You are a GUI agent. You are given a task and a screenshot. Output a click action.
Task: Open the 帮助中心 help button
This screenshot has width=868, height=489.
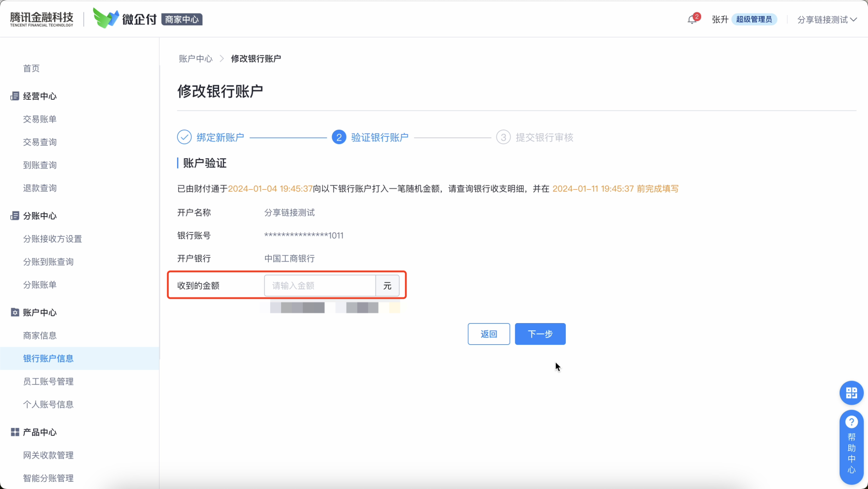[x=851, y=447]
